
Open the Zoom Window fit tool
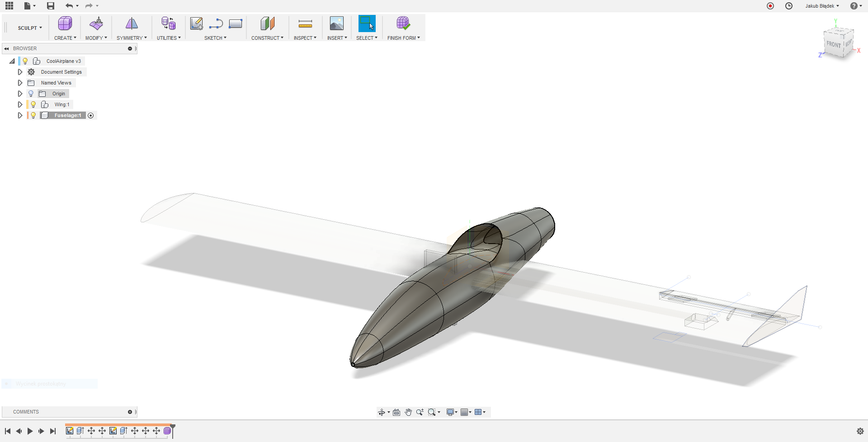coord(432,412)
